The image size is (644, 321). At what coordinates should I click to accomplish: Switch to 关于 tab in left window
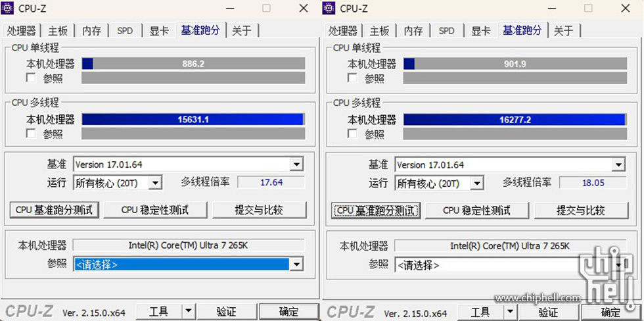pos(242,31)
